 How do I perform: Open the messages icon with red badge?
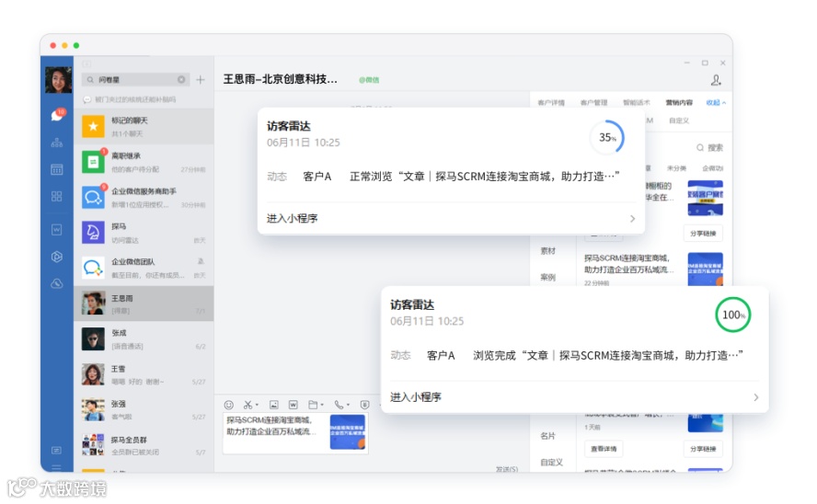click(57, 115)
